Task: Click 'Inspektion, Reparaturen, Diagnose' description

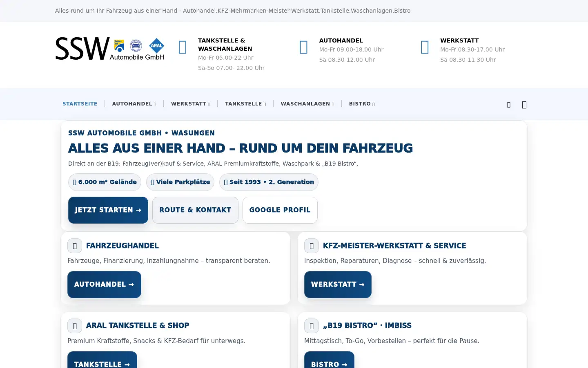Action: tap(395, 260)
